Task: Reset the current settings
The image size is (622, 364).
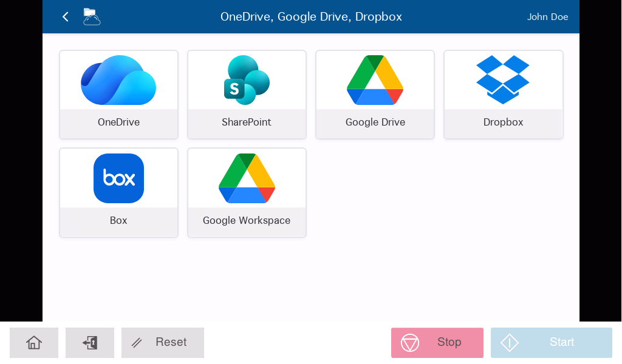Action: pyautogui.click(x=163, y=343)
